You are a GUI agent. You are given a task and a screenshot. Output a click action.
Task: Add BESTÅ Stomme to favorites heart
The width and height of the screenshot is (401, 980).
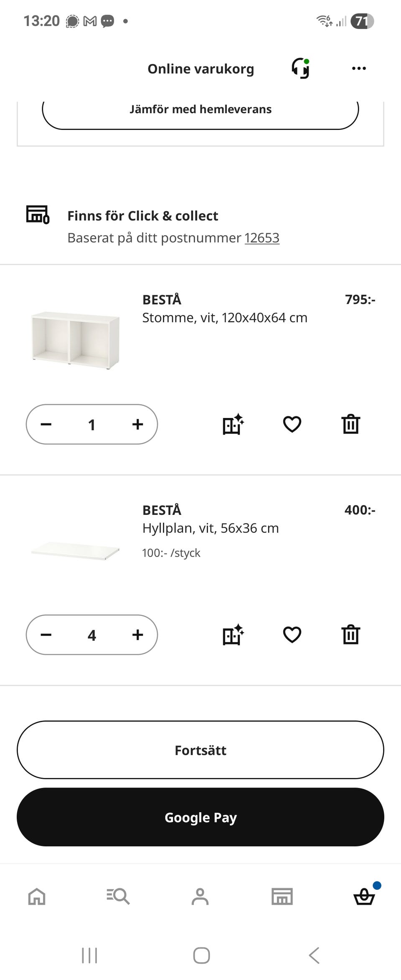[x=292, y=424]
